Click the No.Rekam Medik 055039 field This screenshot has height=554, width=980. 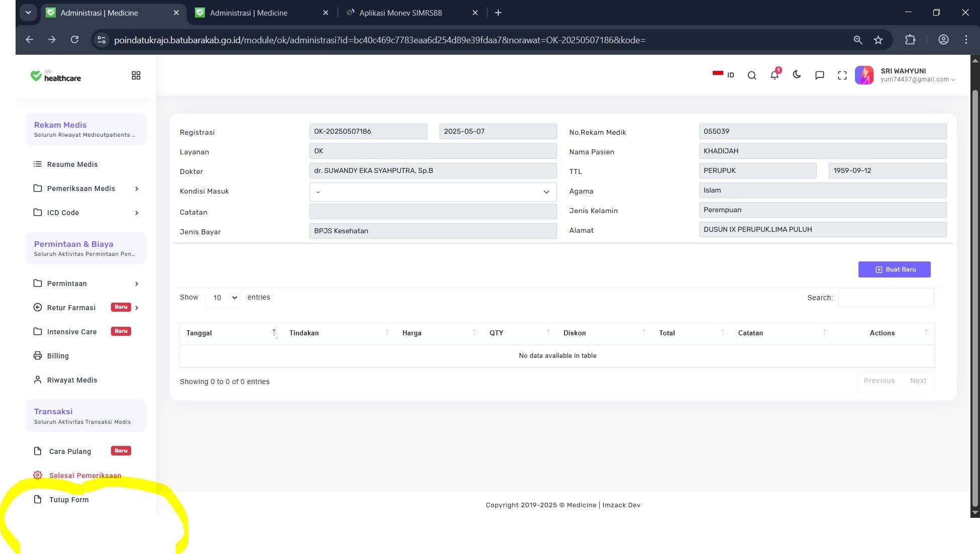point(822,131)
